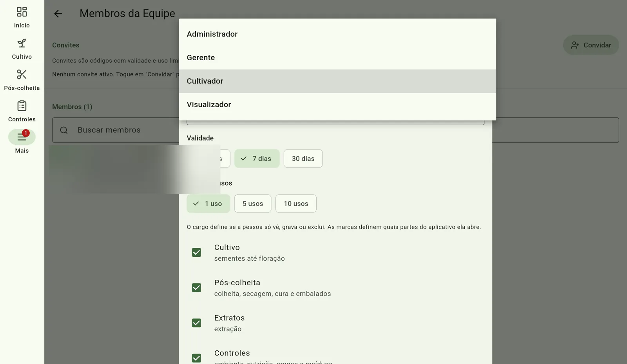Select Visualizador role option
627x364 pixels.
pos(337,105)
